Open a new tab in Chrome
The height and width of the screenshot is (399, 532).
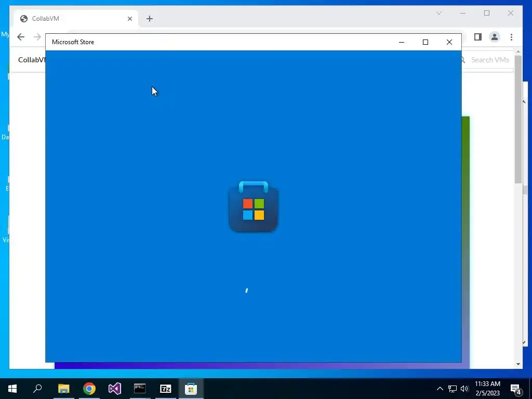[x=150, y=19]
